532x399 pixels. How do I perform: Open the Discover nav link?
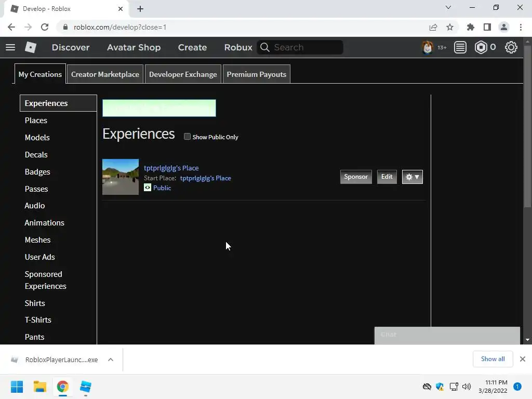(x=71, y=47)
